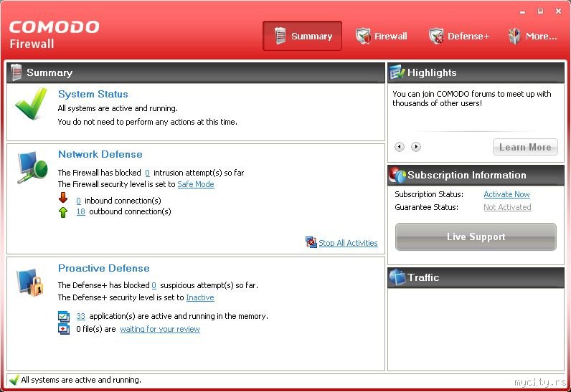Click inside the empty Traffic panel area
The height and width of the screenshot is (392, 571).
coord(476,329)
